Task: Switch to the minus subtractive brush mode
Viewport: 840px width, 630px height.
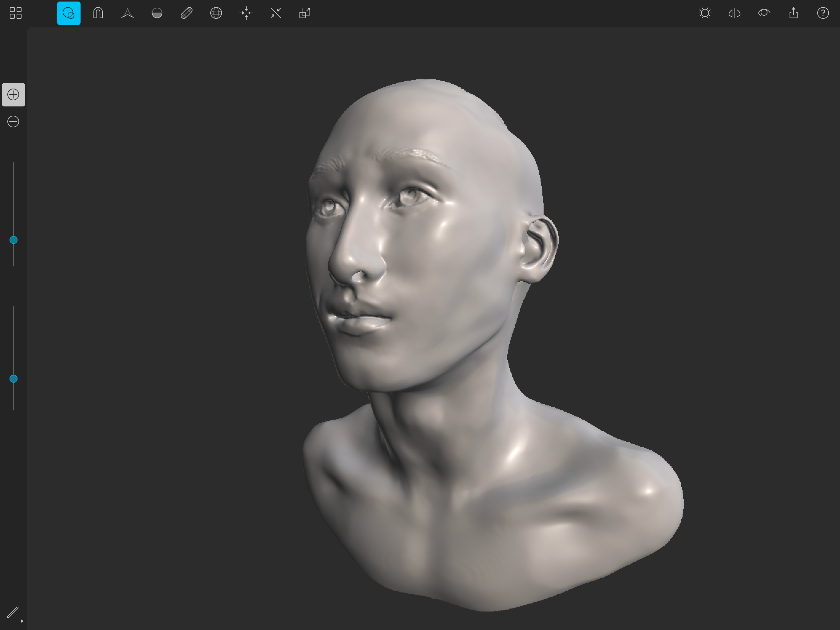Action: pos(13,122)
